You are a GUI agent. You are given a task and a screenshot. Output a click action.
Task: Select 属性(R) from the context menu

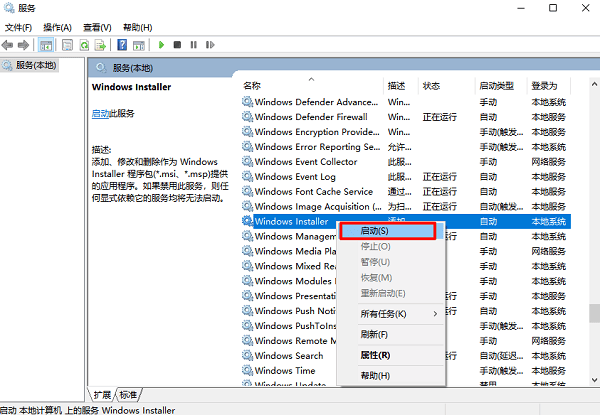click(x=376, y=355)
